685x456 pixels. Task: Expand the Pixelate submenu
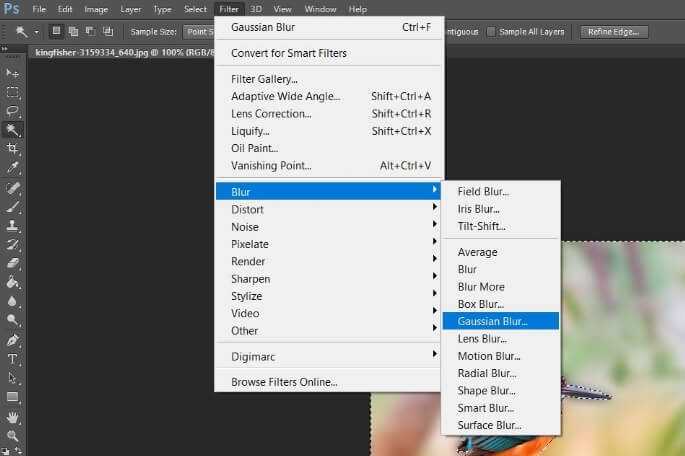click(x=327, y=244)
